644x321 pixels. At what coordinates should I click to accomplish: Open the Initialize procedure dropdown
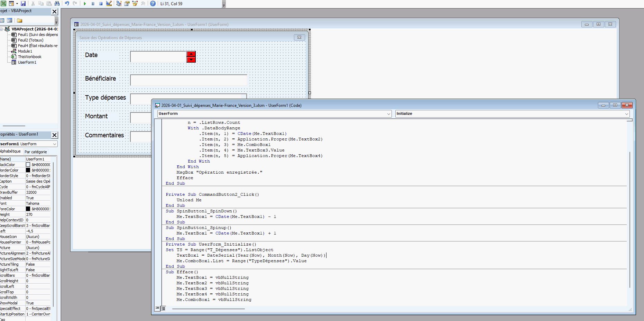(626, 114)
